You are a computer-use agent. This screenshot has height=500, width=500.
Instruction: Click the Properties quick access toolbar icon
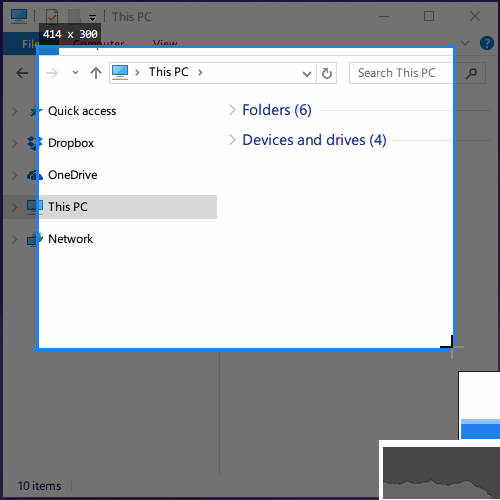pos(52,16)
